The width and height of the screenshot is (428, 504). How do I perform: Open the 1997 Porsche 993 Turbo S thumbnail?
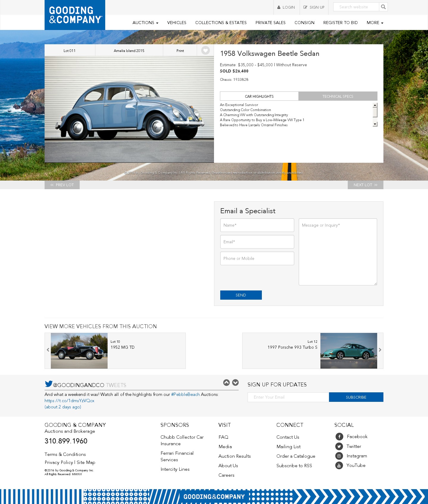349,351
